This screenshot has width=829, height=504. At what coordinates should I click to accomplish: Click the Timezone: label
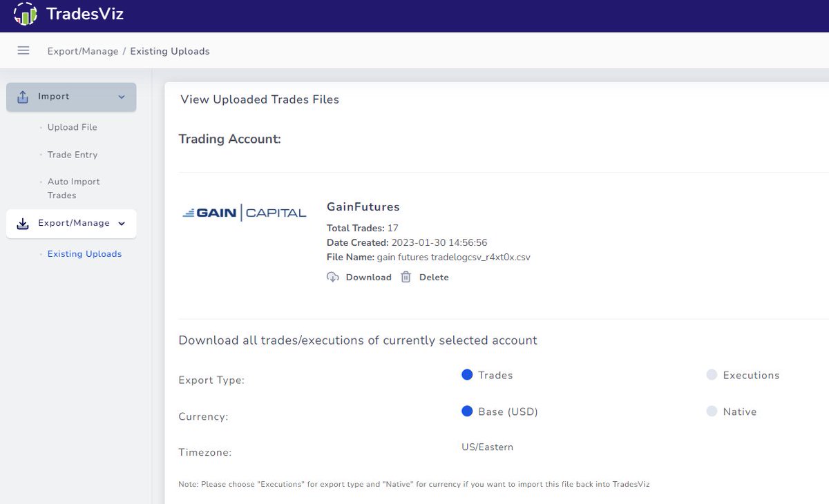tap(205, 452)
